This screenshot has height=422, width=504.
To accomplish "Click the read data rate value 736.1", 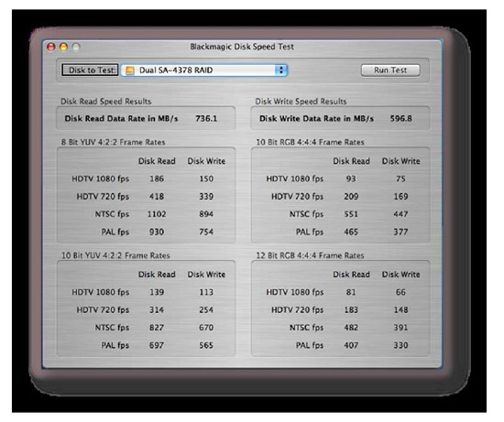I will tap(206, 118).
